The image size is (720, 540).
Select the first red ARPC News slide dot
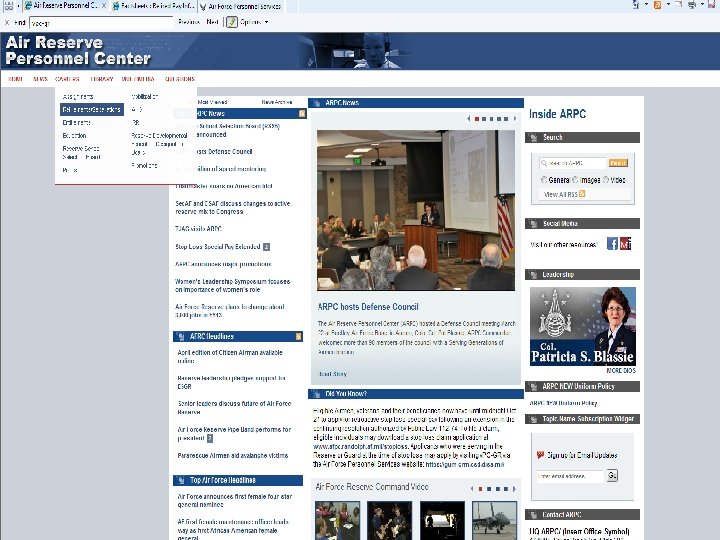click(x=477, y=119)
